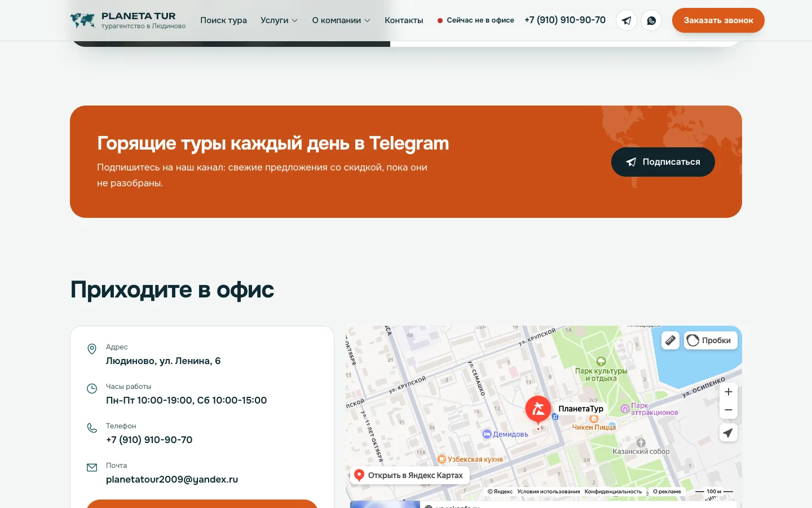Open the Поиск тура menu item

(x=223, y=20)
